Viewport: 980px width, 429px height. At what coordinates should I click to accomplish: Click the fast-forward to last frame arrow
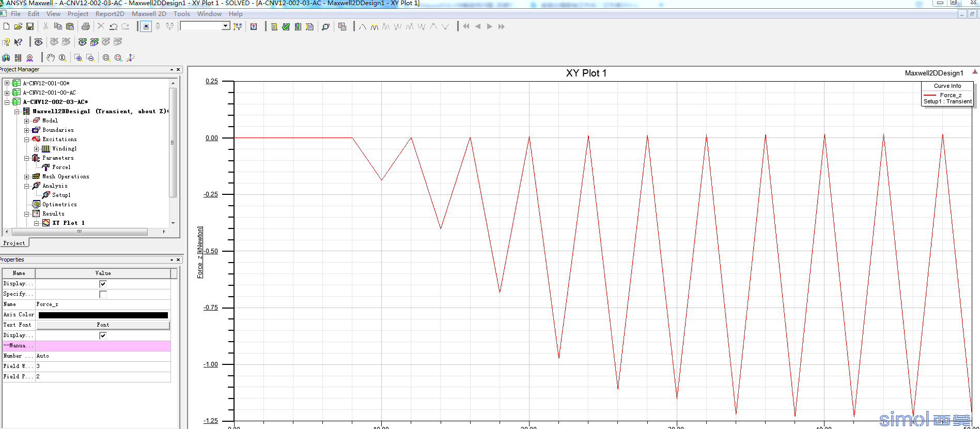(x=501, y=26)
